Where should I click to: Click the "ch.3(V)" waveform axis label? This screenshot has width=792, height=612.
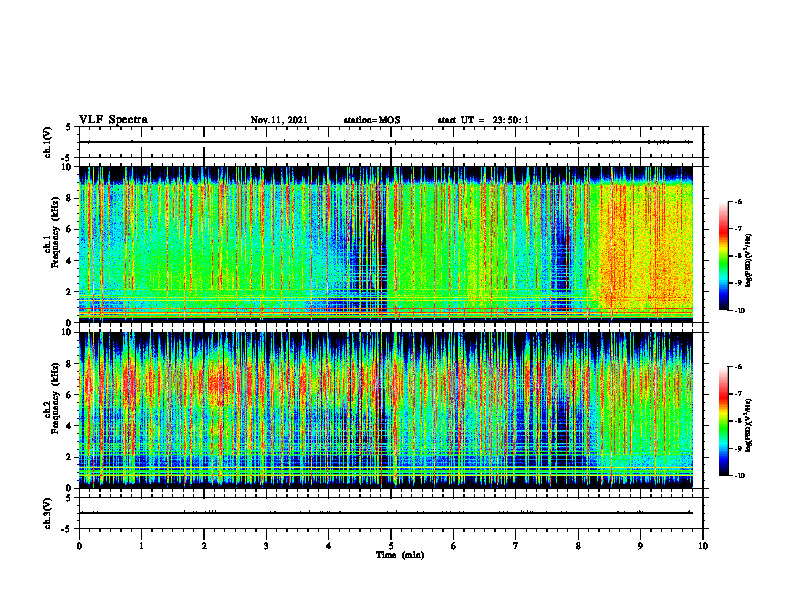[47, 513]
